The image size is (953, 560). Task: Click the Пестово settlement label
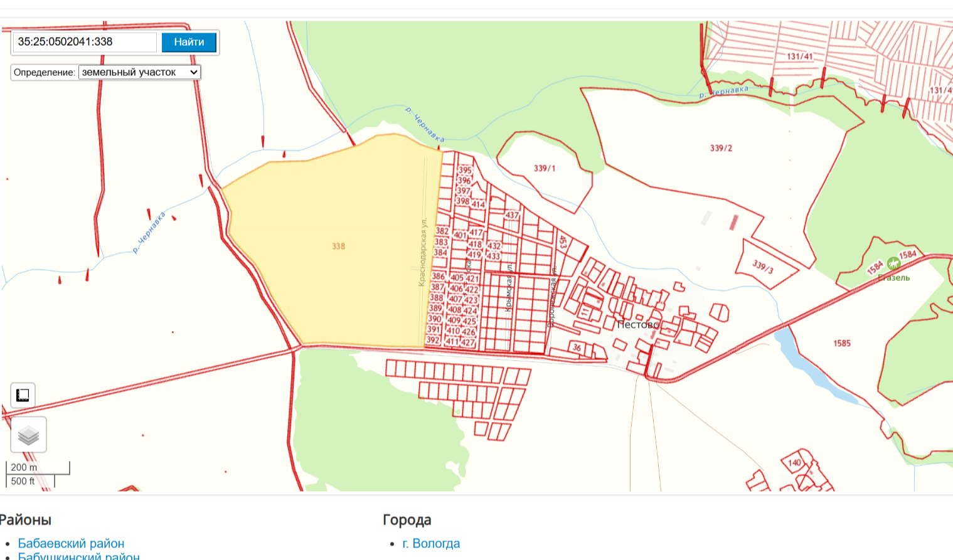tap(637, 324)
